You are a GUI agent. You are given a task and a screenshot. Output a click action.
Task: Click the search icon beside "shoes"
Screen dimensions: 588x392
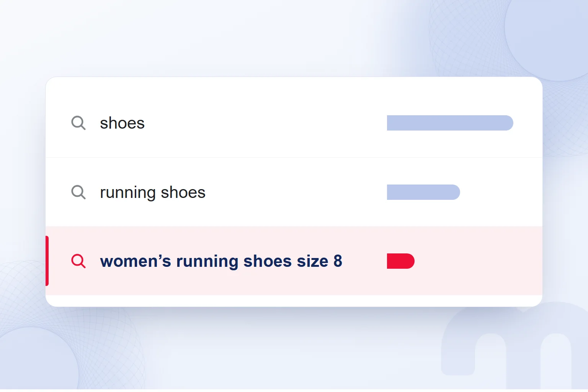tap(78, 123)
